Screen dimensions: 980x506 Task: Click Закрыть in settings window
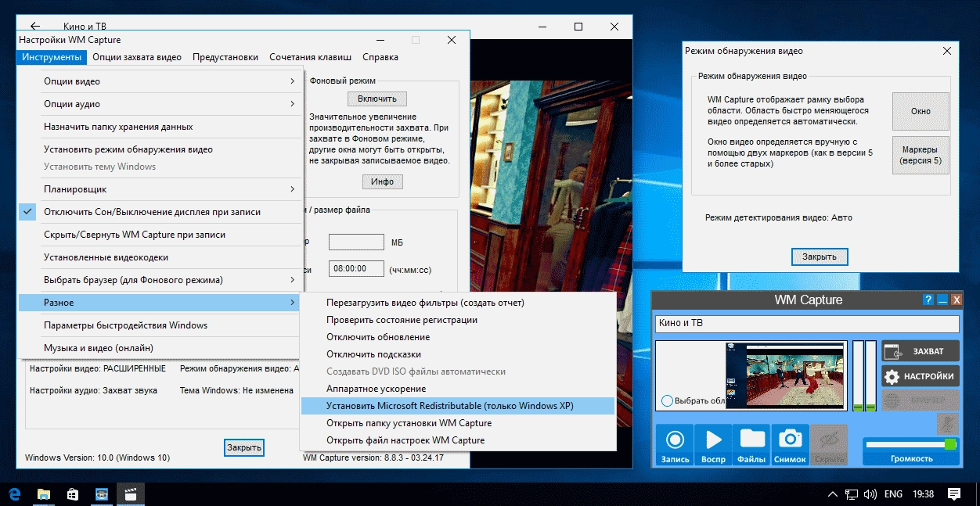[244, 447]
